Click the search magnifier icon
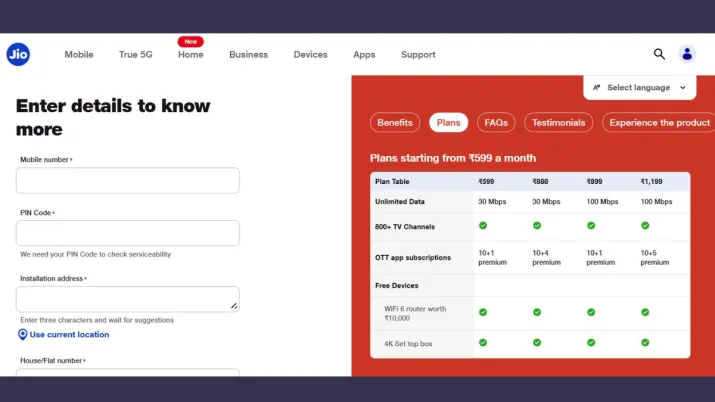The width and height of the screenshot is (715, 402). coord(659,54)
